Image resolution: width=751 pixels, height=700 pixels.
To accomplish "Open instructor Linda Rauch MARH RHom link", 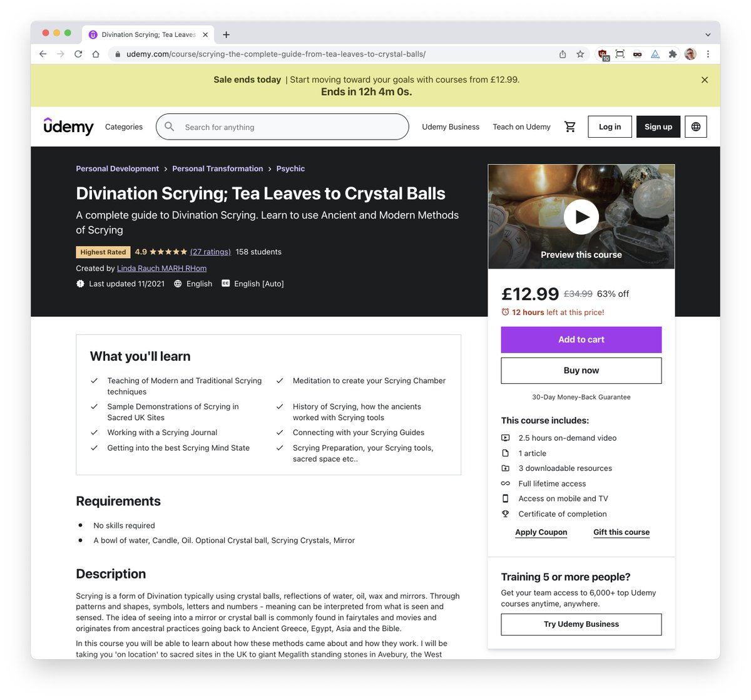I will [x=161, y=268].
